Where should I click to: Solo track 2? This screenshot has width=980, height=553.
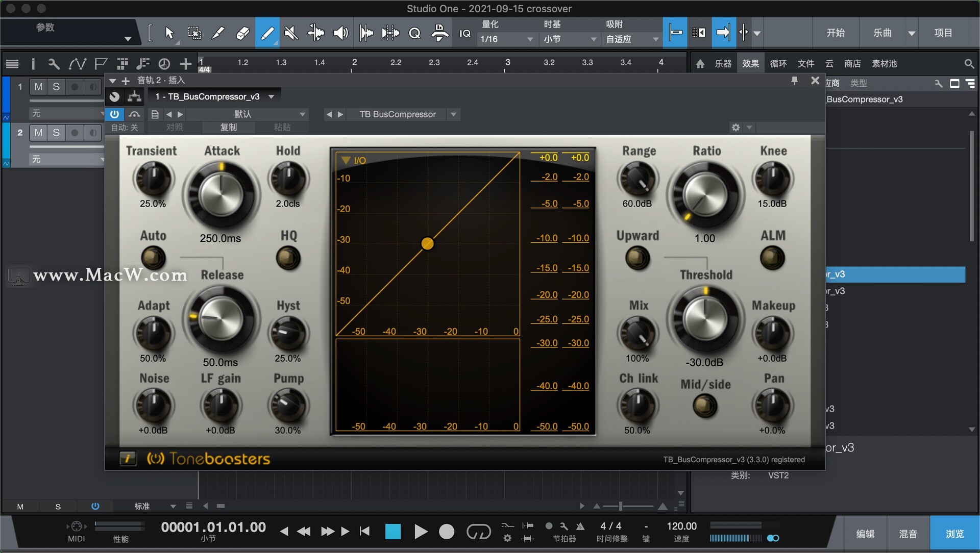56,133
